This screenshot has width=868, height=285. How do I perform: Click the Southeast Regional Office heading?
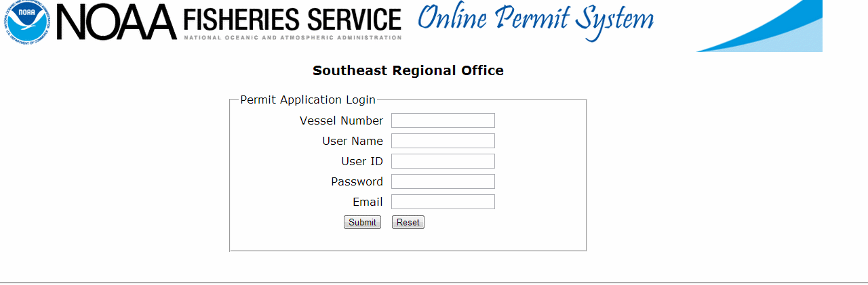coord(408,70)
